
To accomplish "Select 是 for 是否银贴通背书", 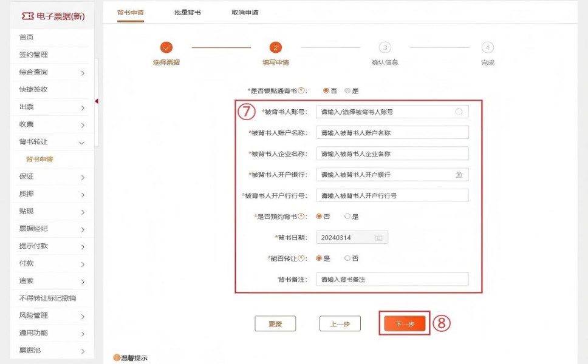I will 347,90.
